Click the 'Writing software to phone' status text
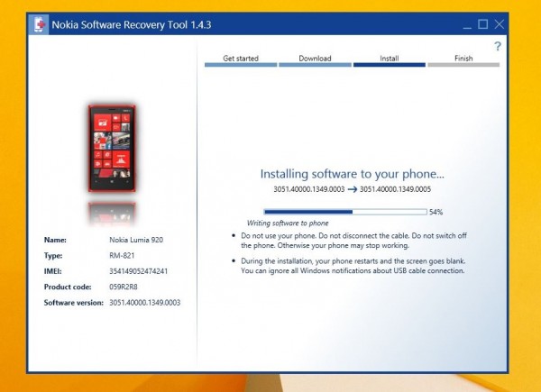Screen dimensions: 541x392 click(288, 223)
